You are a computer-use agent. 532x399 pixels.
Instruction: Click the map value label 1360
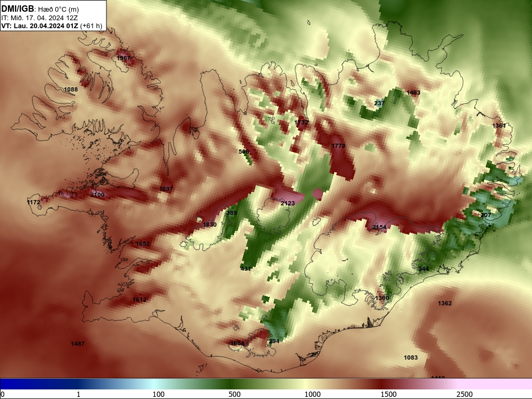(382, 298)
